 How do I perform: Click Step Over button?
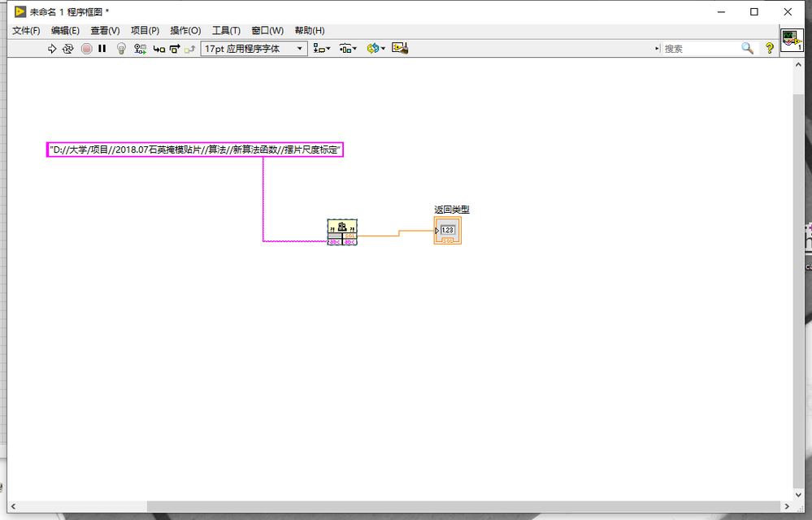[x=175, y=49]
